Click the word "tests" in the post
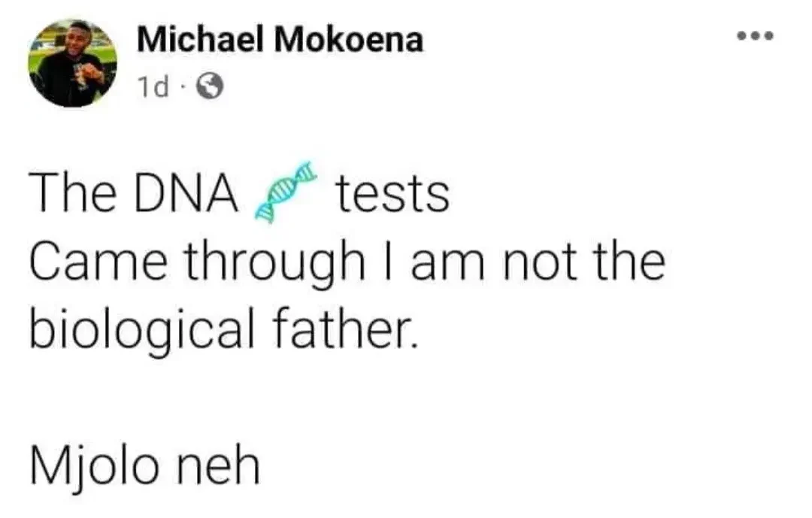The image size is (812, 518). [x=391, y=195]
